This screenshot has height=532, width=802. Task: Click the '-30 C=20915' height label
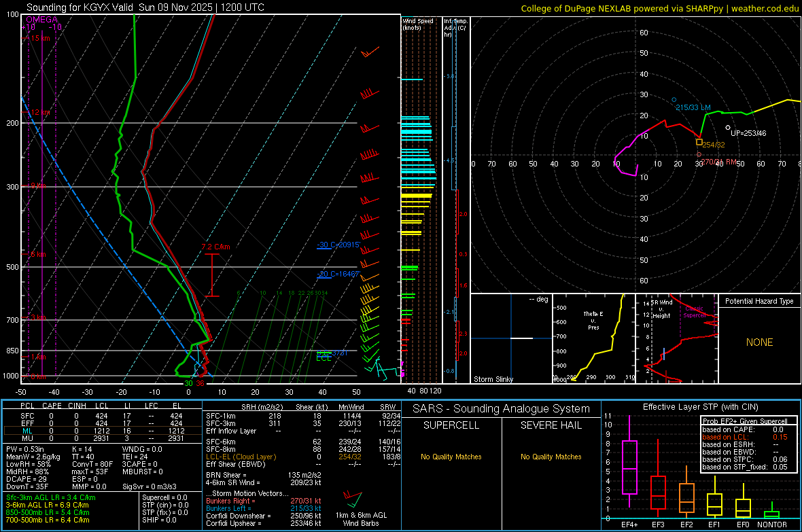[x=338, y=245]
